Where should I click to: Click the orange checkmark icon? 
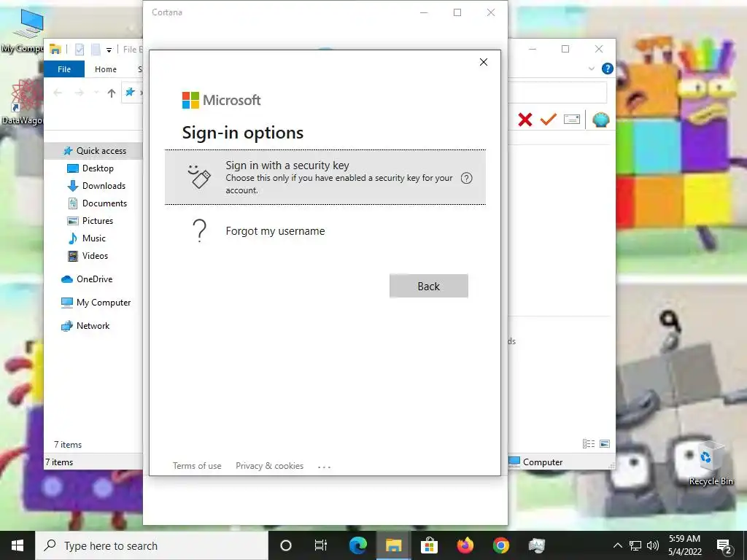click(x=549, y=119)
